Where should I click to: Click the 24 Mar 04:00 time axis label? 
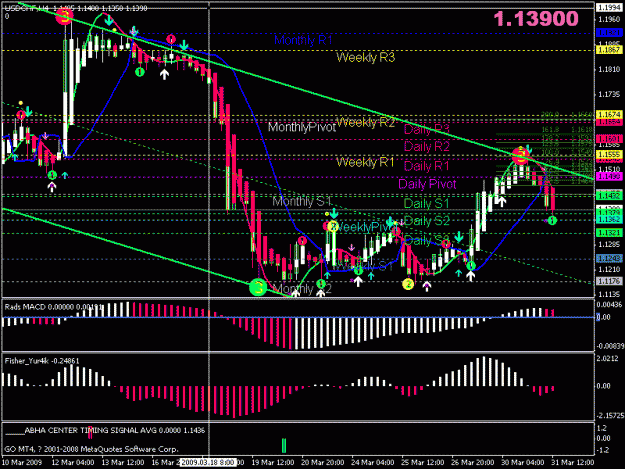373,463
